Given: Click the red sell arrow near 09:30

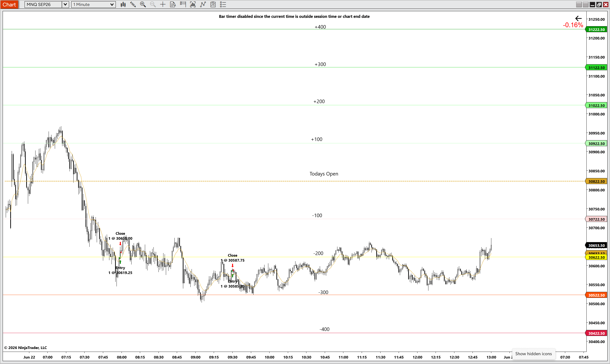Looking at the screenshot, I should pyautogui.click(x=233, y=266).
